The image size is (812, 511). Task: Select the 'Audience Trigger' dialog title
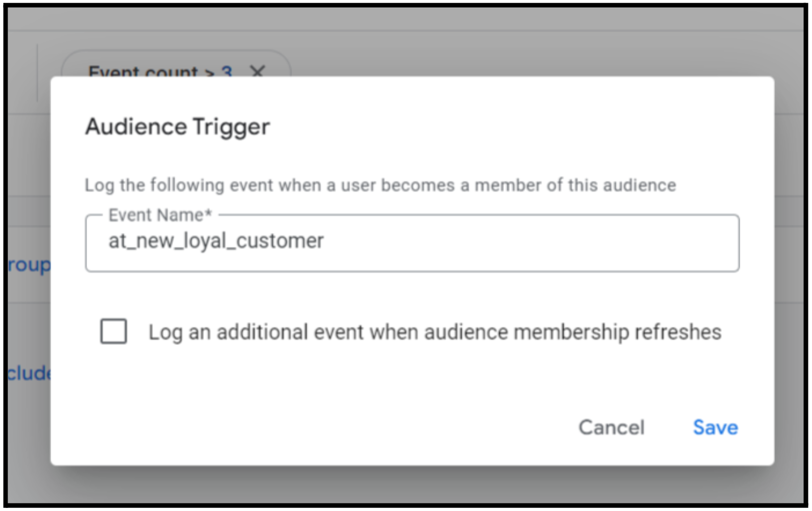coord(177,127)
